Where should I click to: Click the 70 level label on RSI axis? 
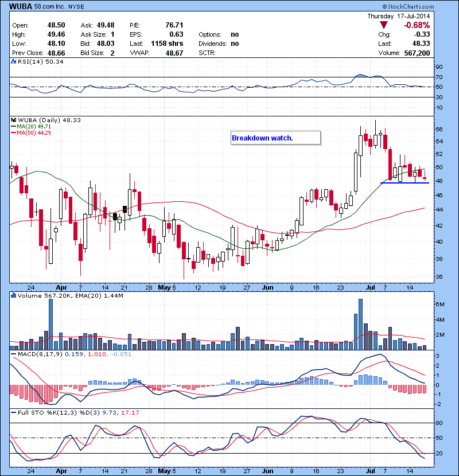439,77
